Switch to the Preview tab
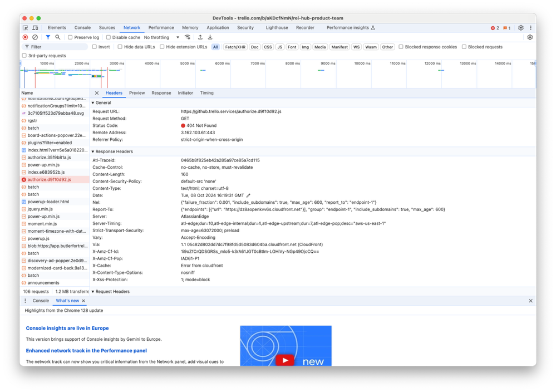This screenshot has width=556, height=392. click(x=137, y=93)
